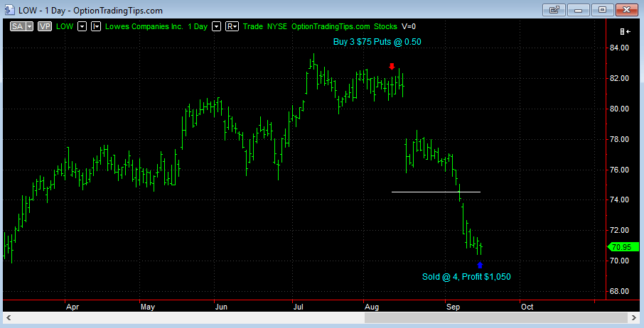Open the I dropdown in chart header
The height and width of the screenshot is (328, 644).
point(96,27)
